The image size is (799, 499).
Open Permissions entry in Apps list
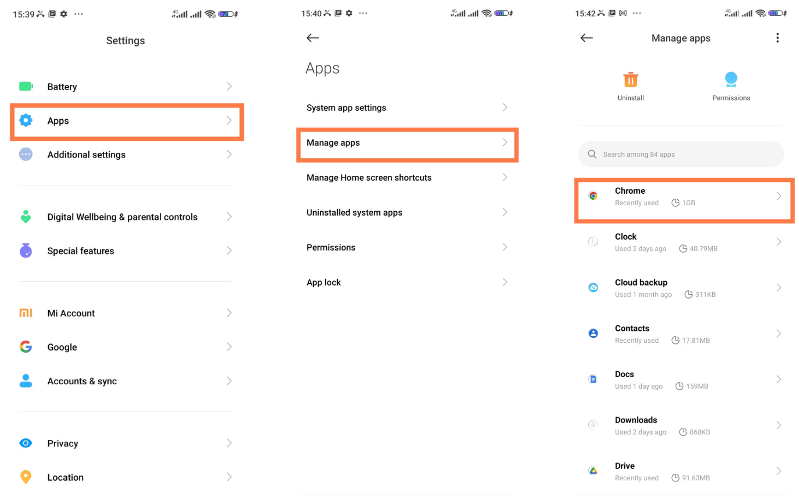407,247
